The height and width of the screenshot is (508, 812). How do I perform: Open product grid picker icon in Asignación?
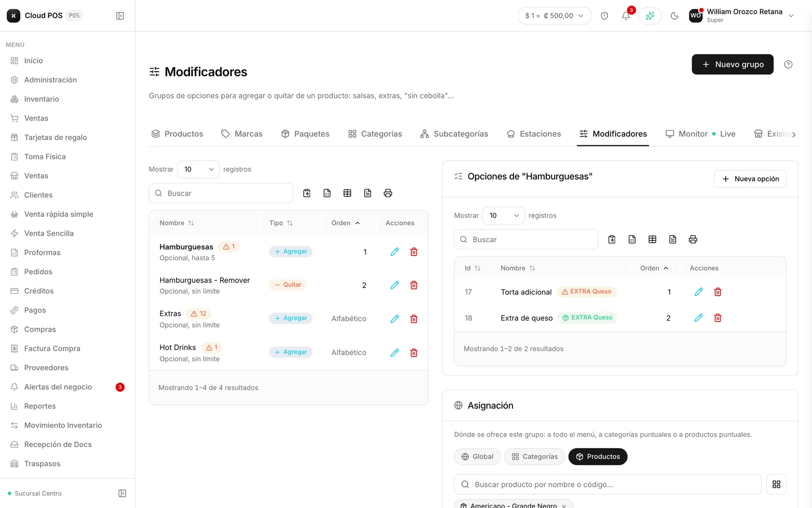tap(776, 485)
